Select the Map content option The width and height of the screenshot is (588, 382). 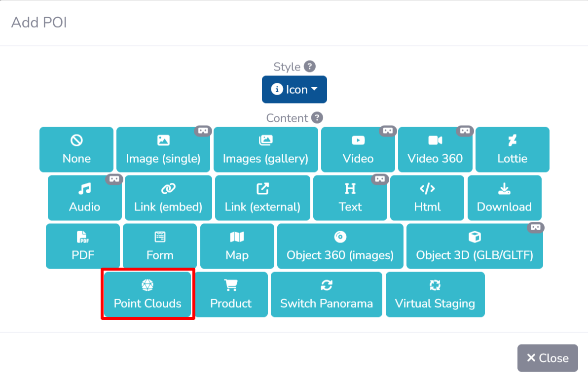click(237, 246)
